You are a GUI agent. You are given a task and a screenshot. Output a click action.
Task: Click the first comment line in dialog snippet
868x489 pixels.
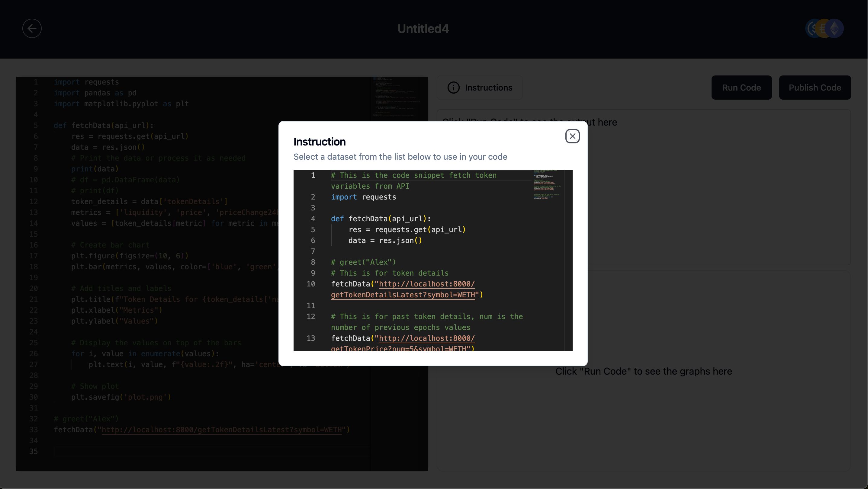(413, 181)
